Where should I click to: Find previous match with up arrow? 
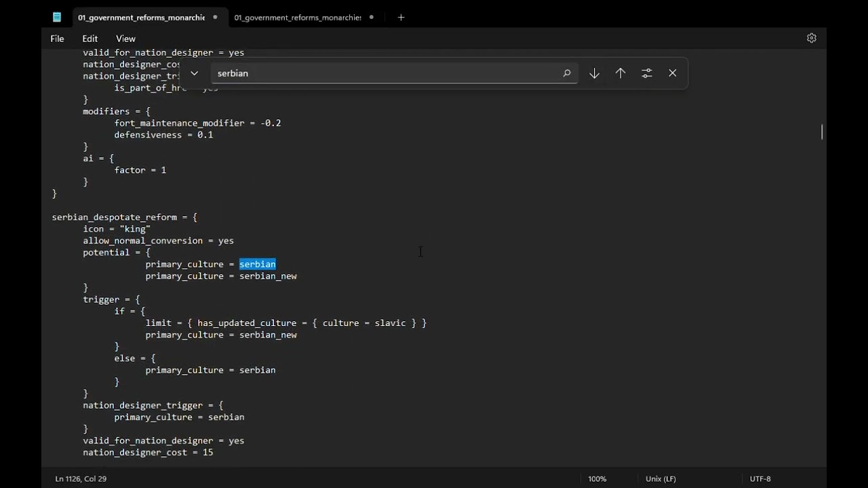pos(620,73)
